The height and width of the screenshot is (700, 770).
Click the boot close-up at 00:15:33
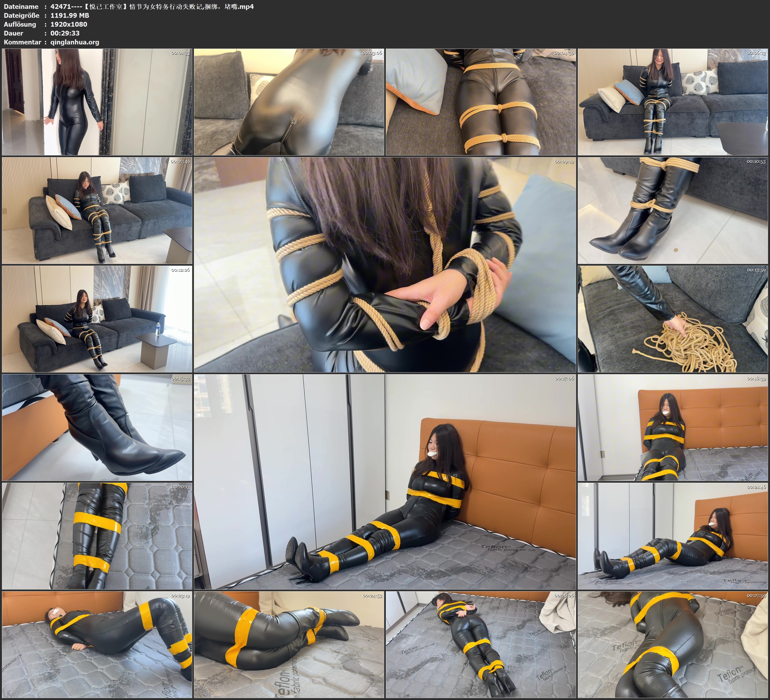[x=97, y=427]
